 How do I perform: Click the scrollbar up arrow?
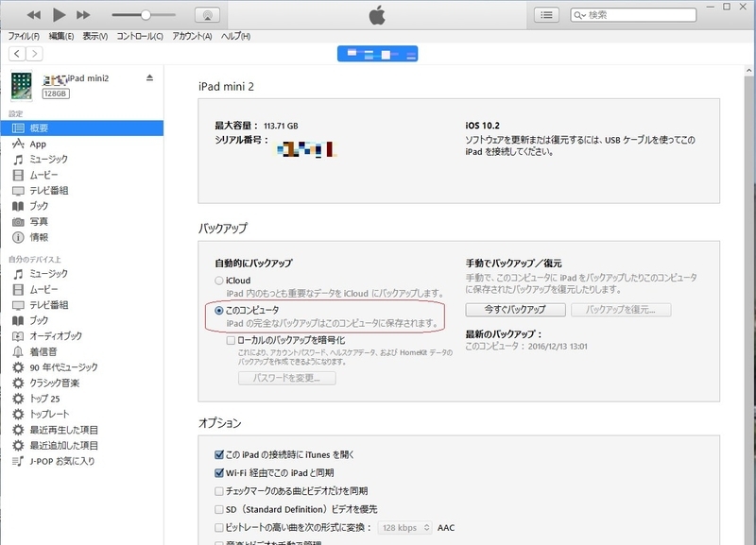(748, 70)
